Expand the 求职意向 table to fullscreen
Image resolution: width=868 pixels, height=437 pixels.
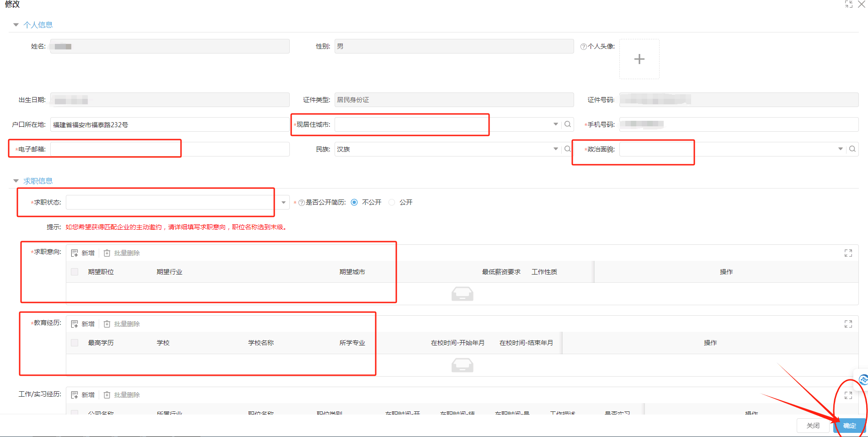(848, 253)
